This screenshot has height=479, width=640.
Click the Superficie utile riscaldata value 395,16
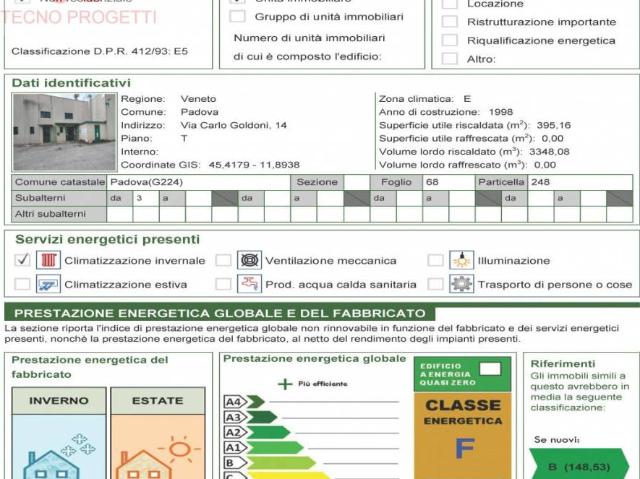[553, 125]
